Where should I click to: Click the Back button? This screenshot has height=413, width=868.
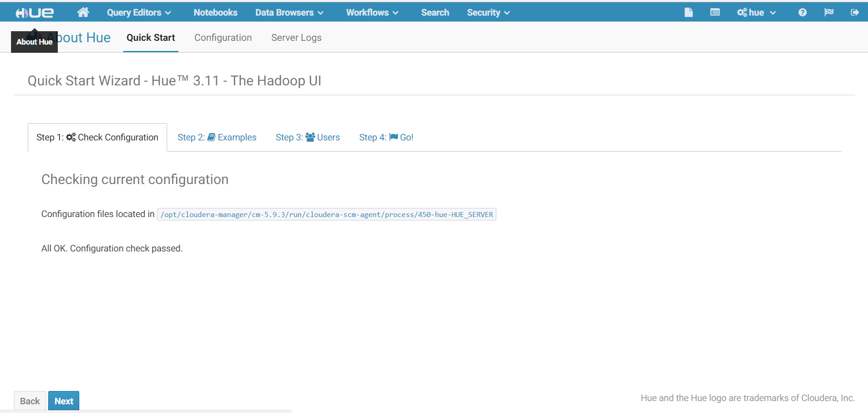[30, 401]
